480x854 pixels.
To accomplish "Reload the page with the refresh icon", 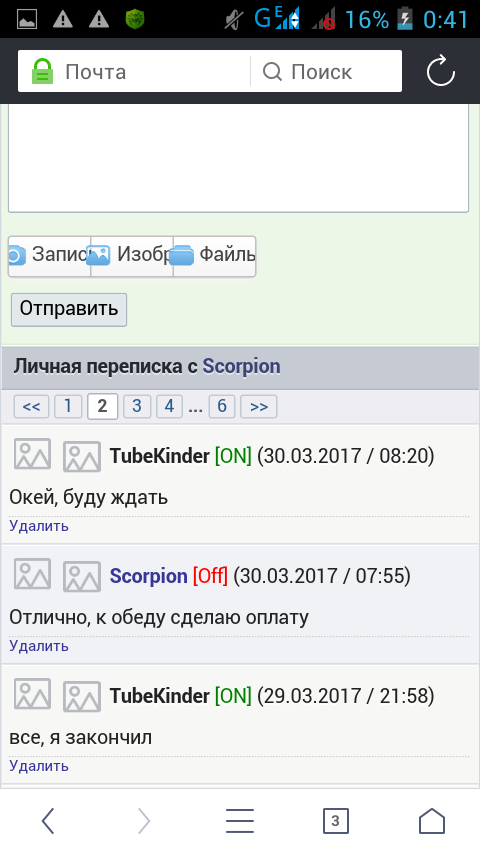I will [440, 71].
